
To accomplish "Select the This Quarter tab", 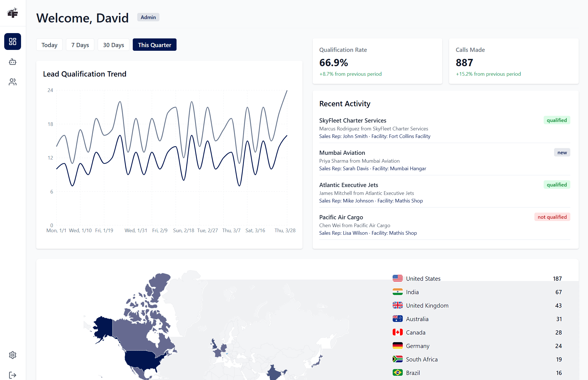I will 154,45.
